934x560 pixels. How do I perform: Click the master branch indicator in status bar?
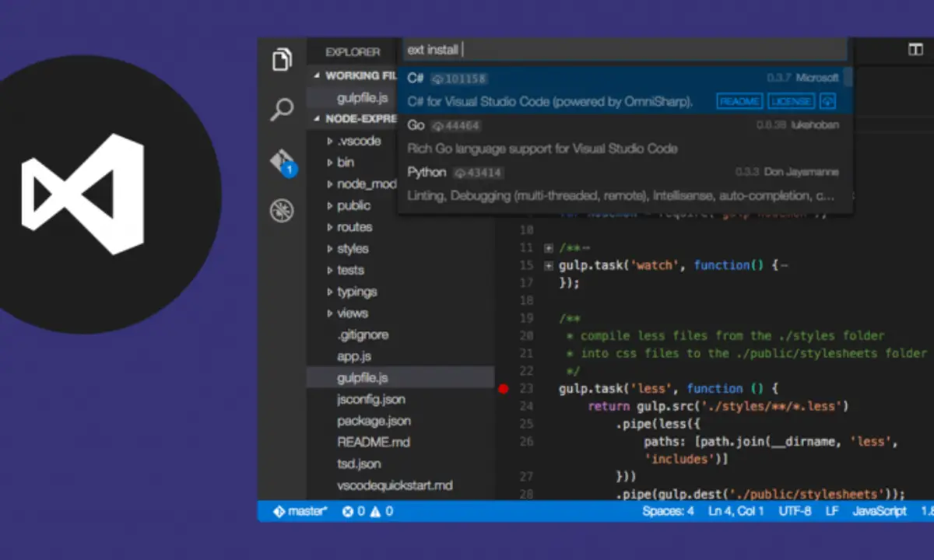point(300,511)
